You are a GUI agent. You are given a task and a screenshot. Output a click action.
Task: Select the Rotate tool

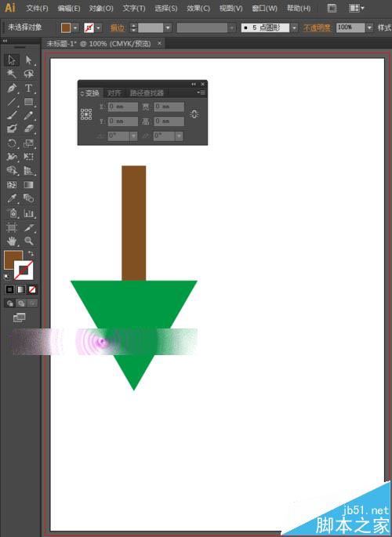coord(12,143)
